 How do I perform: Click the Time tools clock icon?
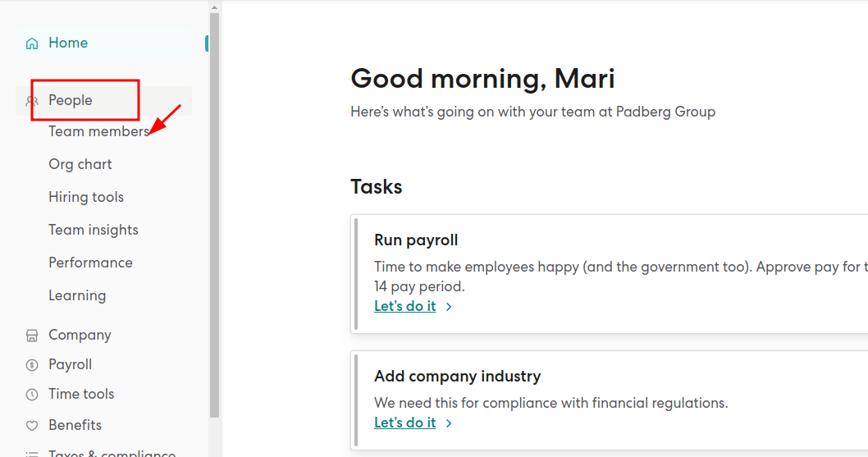32,395
